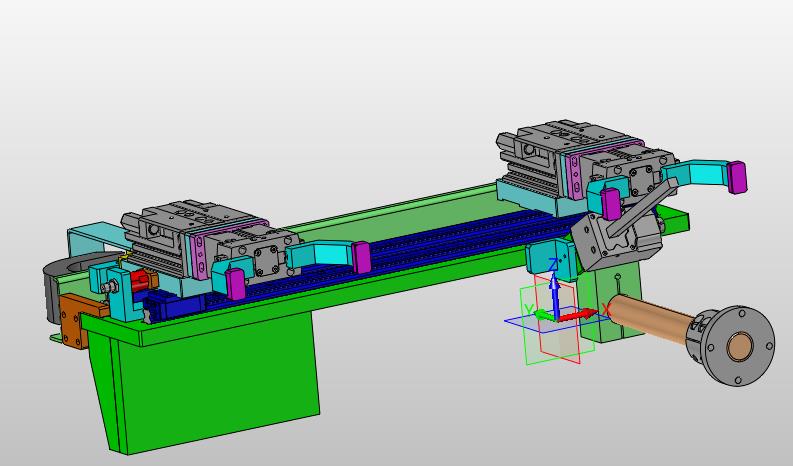This screenshot has height=466, width=793.
Task: Click the red X label on the triad
Action: click(x=605, y=308)
